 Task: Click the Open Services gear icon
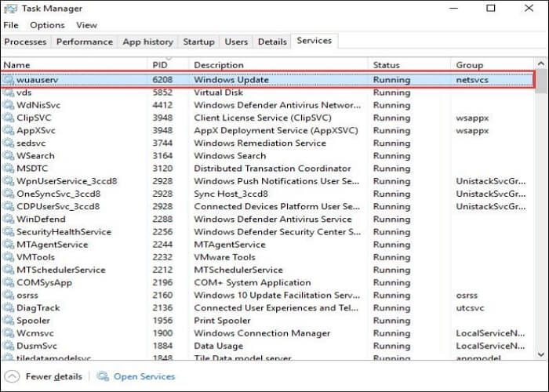point(104,376)
